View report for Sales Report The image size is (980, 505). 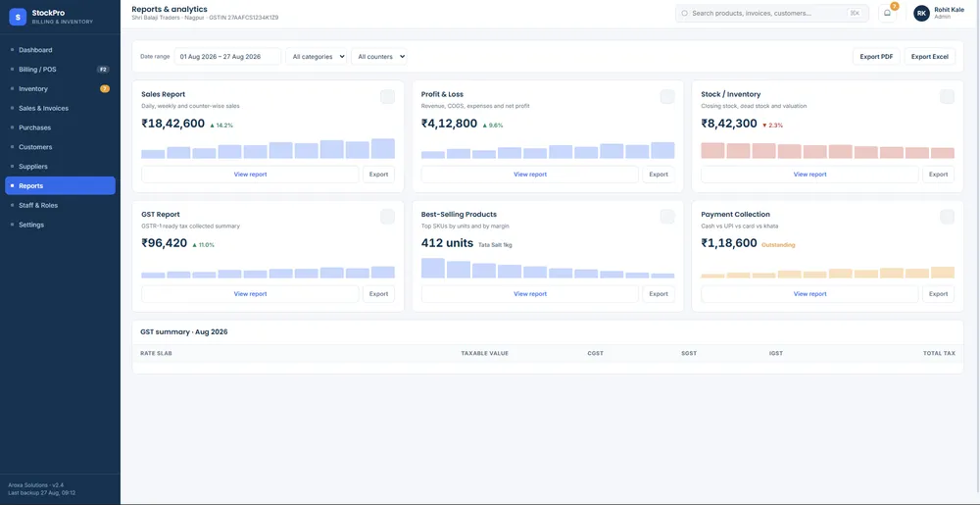coord(250,175)
